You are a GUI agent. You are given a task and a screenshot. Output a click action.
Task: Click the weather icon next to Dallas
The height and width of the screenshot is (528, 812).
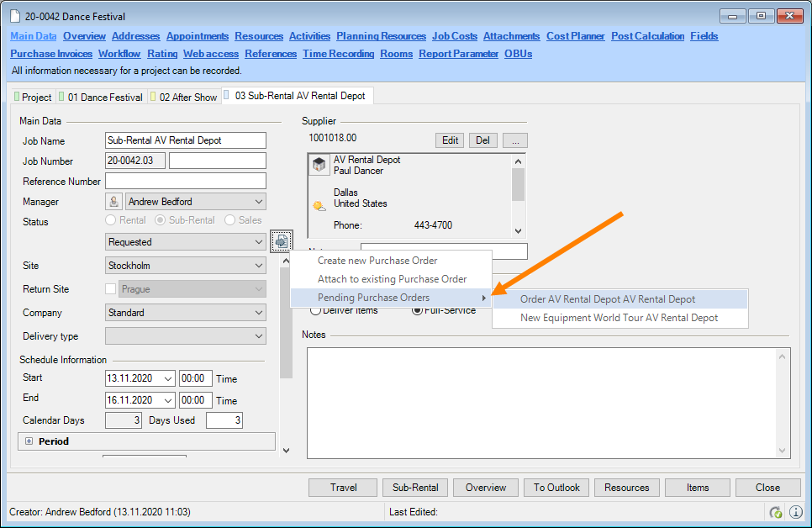[x=319, y=205]
